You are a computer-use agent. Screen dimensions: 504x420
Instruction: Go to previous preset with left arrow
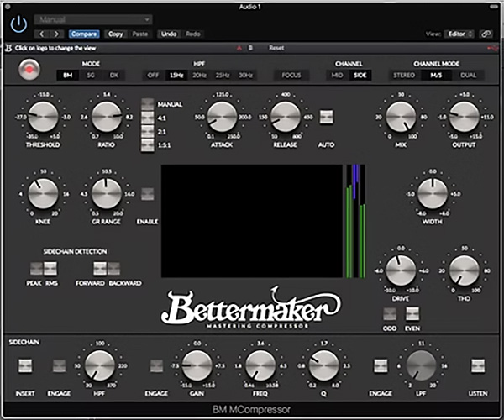[x=42, y=34]
